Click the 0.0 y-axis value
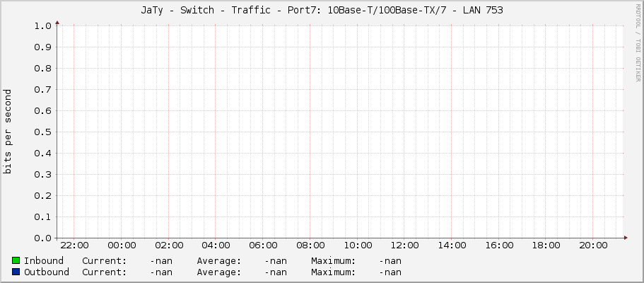The height and width of the screenshot is (283, 644). click(43, 238)
